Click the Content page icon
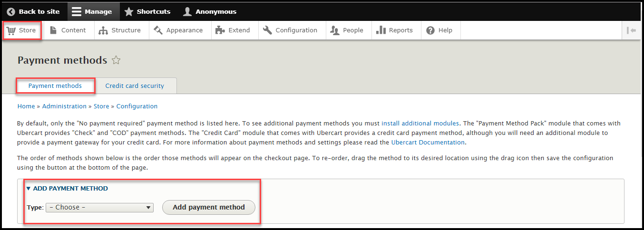 coord(53,30)
